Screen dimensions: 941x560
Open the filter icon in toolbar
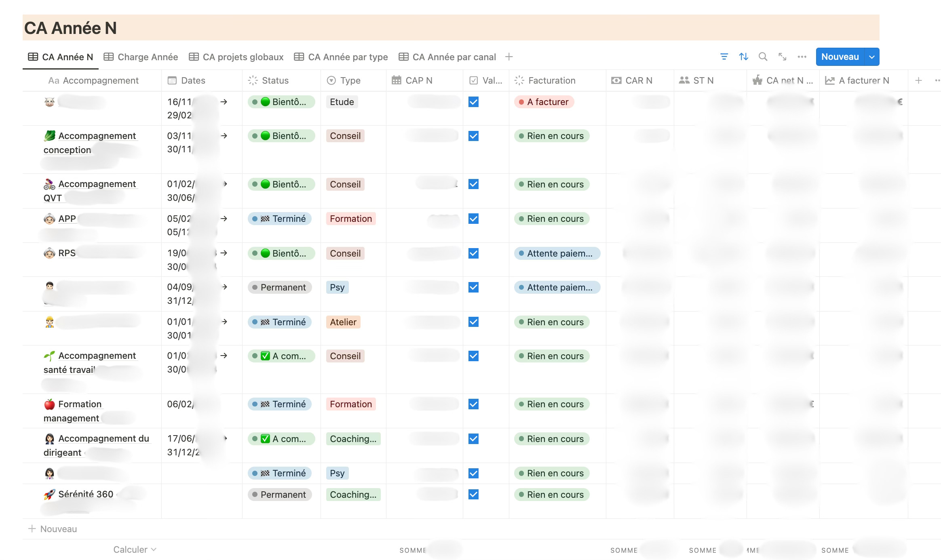pos(724,57)
